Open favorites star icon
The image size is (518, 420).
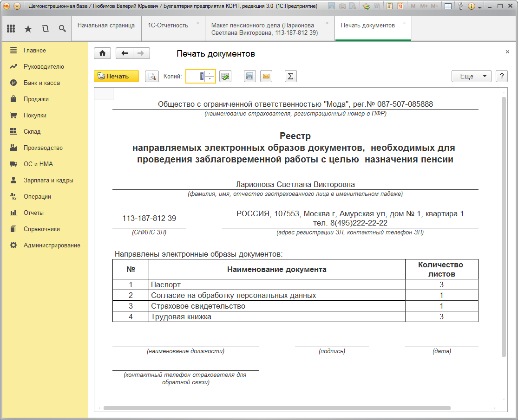click(28, 29)
